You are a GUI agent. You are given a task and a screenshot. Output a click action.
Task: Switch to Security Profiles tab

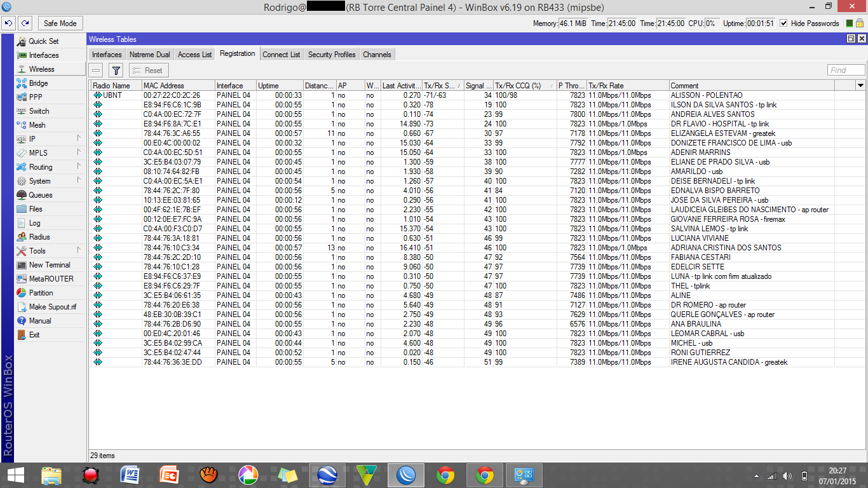click(332, 55)
